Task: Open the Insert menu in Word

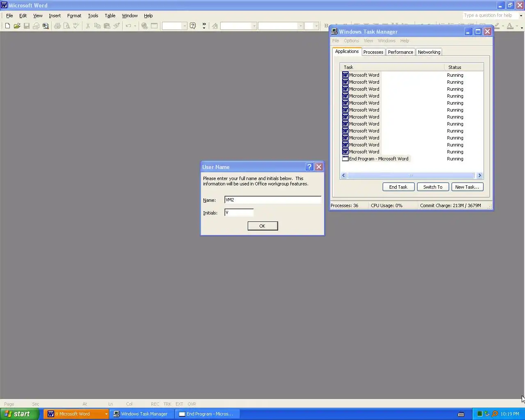Action: tap(55, 16)
